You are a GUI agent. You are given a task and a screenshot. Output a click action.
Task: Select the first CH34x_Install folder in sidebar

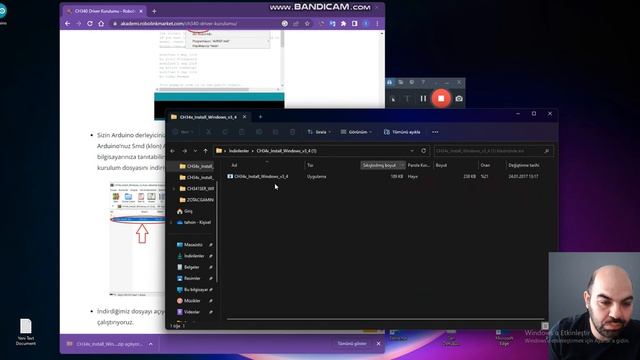pyautogui.click(x=197, y=166)
